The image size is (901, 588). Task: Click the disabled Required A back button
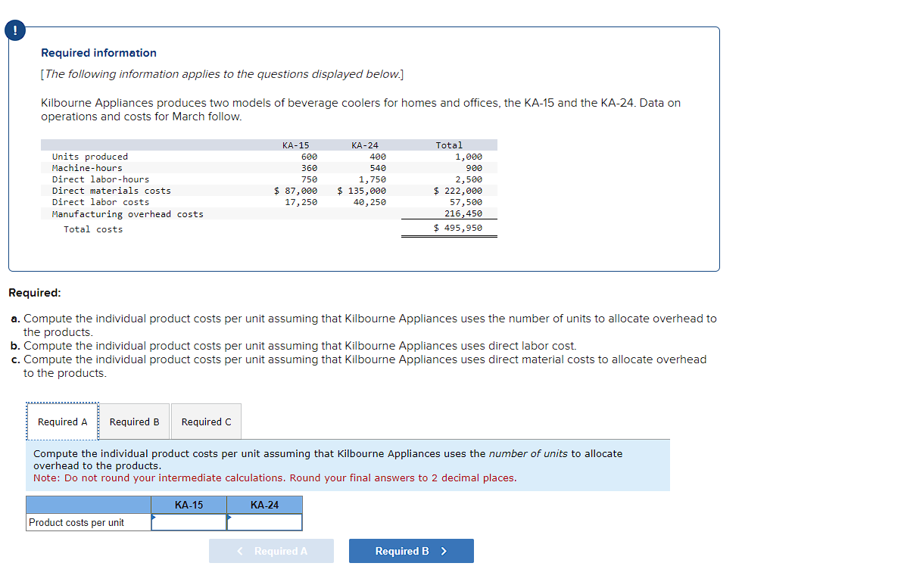tap(271, 551)
